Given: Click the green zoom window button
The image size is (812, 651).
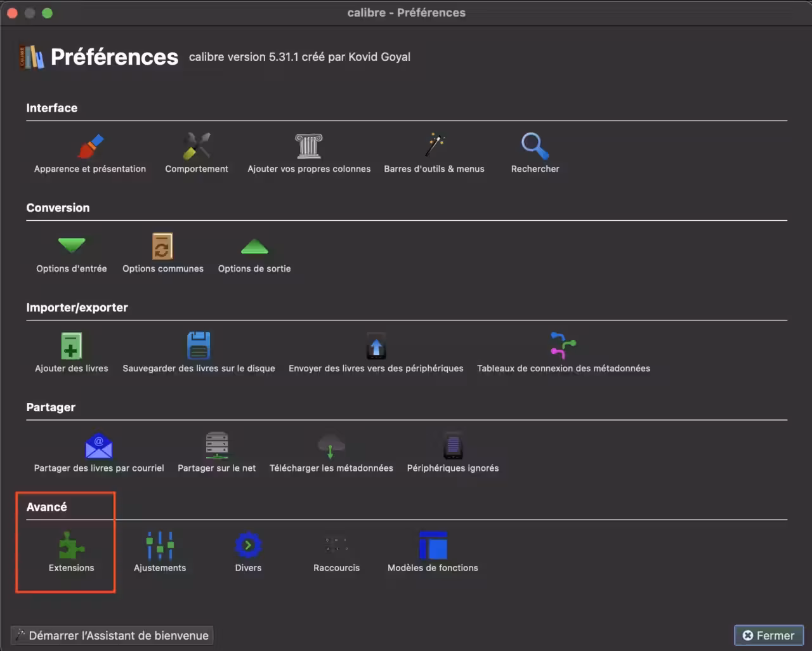Looking at the screenshot, I should coord(47,13).
